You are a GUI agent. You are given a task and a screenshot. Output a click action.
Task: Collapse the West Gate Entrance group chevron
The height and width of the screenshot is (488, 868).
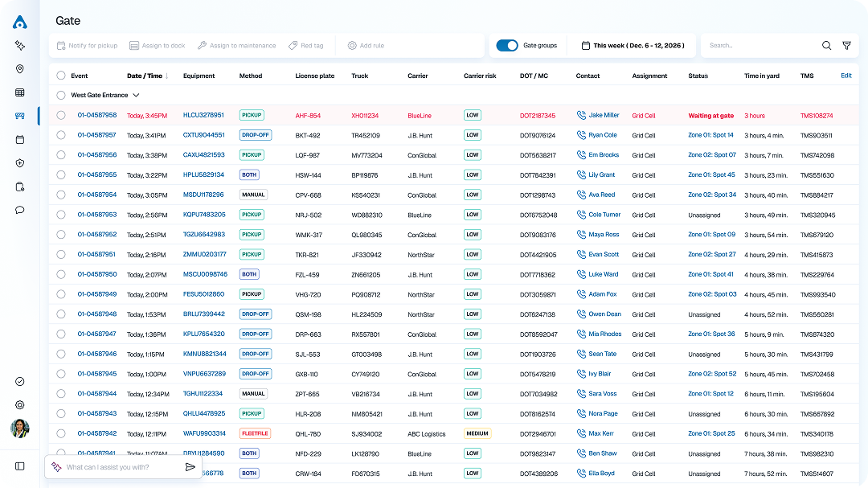click(x=135, y=96)
